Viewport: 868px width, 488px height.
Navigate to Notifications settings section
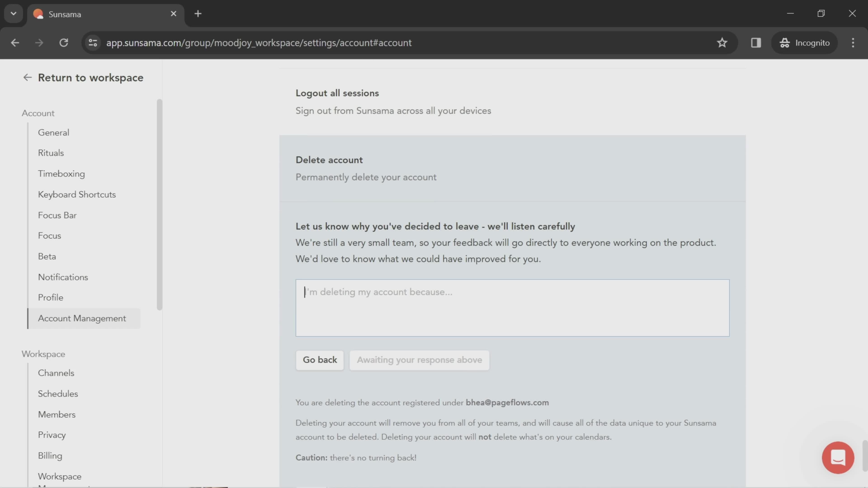[x=63, y=277]
